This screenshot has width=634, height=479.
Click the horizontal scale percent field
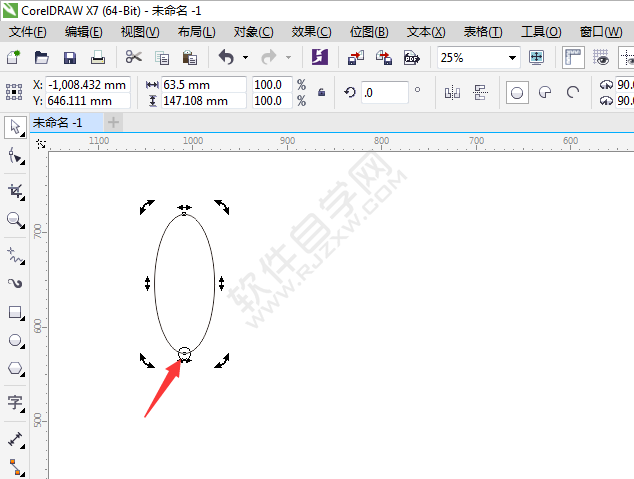[x=272, y=85]
